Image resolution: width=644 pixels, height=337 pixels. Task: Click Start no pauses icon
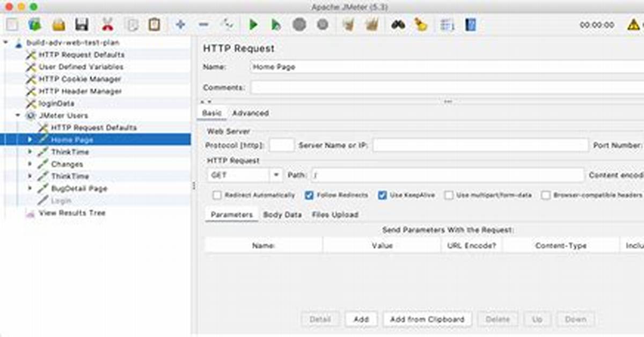[276, 24]
